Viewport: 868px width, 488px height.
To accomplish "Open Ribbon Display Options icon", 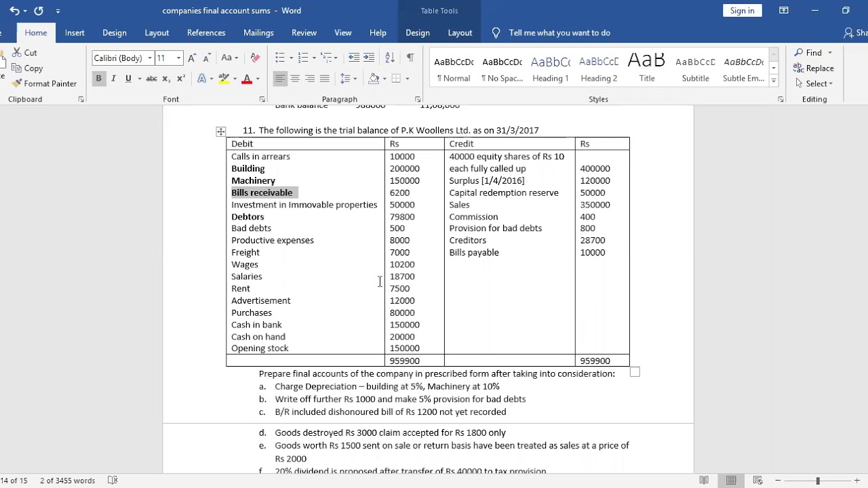I will coord(784,10).
